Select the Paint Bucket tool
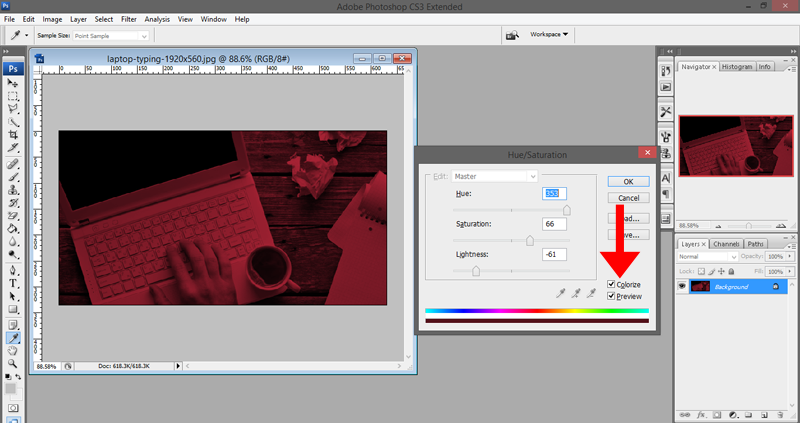The width and height of the screenshot is (800, 423). (13, 229)
